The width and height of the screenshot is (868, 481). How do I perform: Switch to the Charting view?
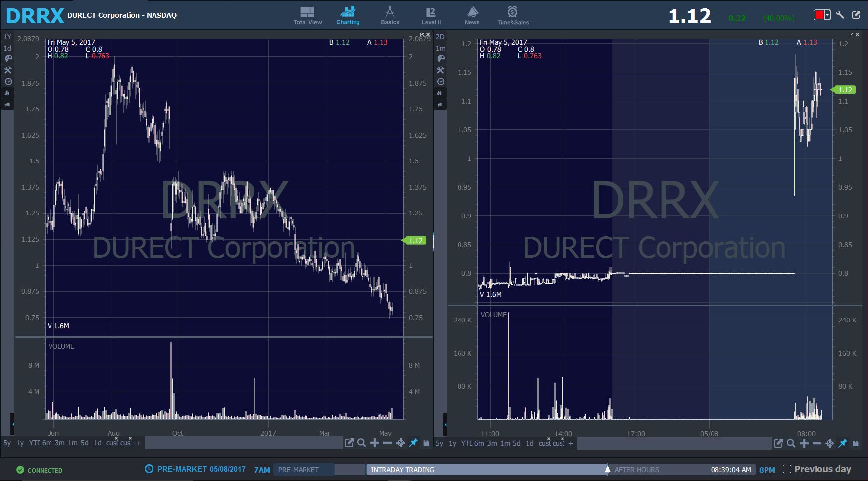[x=348, y=15]
